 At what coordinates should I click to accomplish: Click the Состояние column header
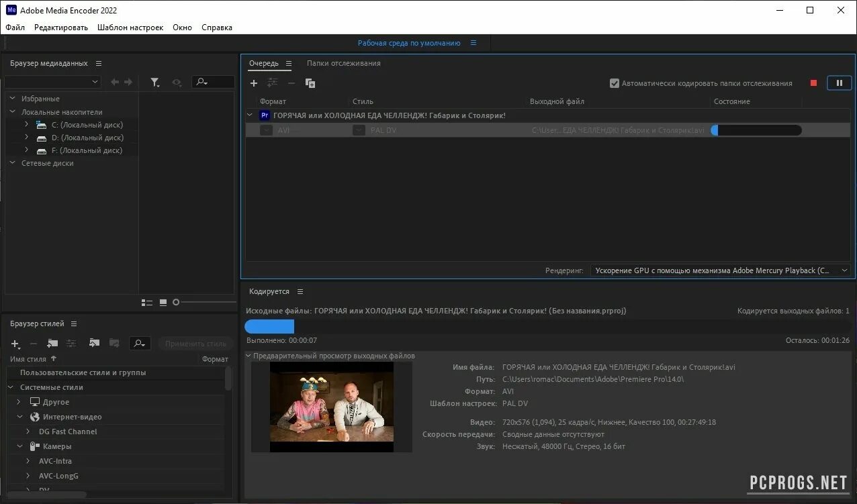[732, 101]
